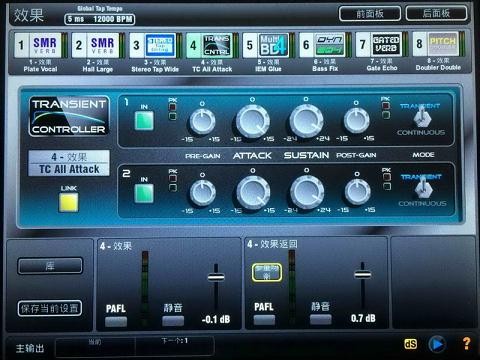Image resolution: width=480 pixels, height=360 pixels.
Task: Disable the yellow LINK button
Action: click(69, 202)
